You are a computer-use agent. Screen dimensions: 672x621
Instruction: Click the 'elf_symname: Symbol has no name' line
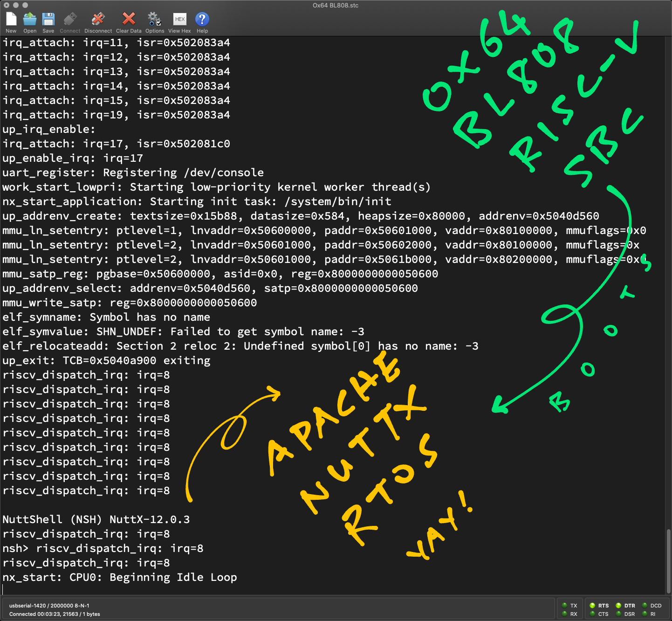106,317
